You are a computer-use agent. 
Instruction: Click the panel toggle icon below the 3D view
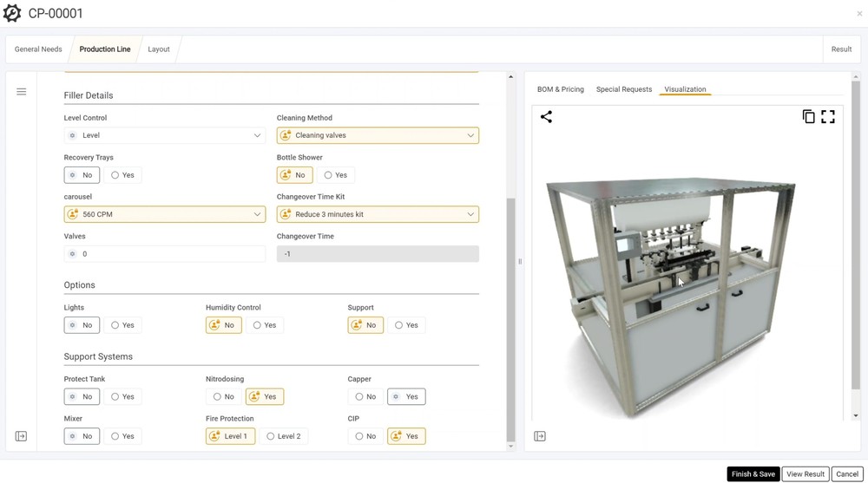(540, 436)
